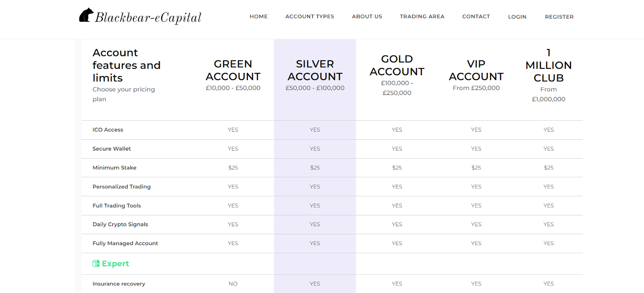This screenshot has width=644, height=293.
Task: Click the Login link
Action: tap(517, 17)
